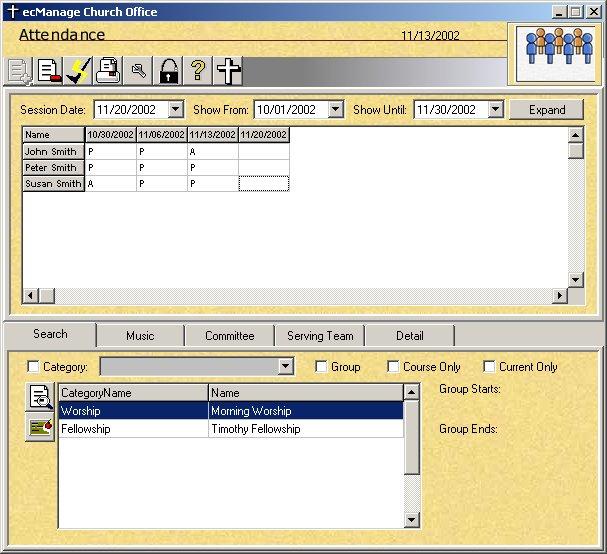607x554 pixels.
Task: Select Susan Smith's 10/30/2002 cell marked A
Action: (x=111, y=184)
